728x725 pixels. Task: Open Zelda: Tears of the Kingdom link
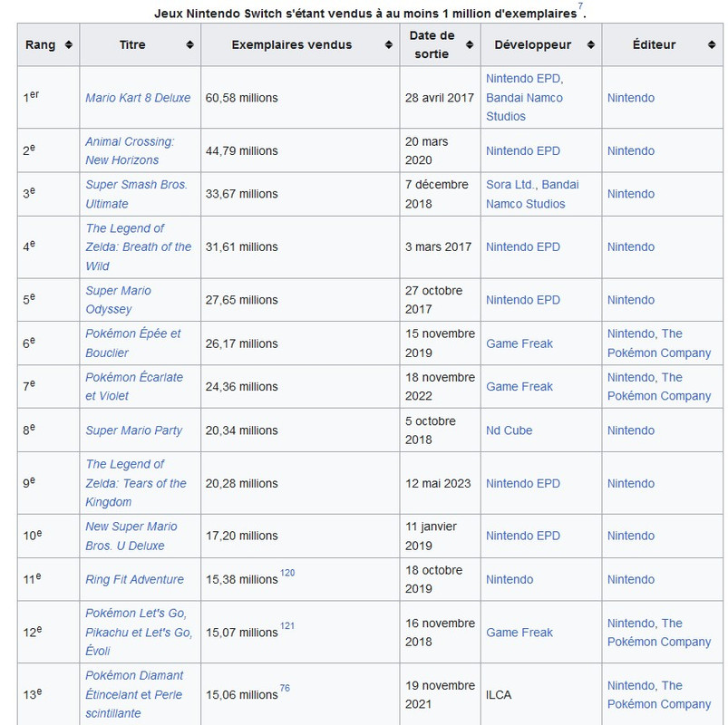[x=136, y=483]
